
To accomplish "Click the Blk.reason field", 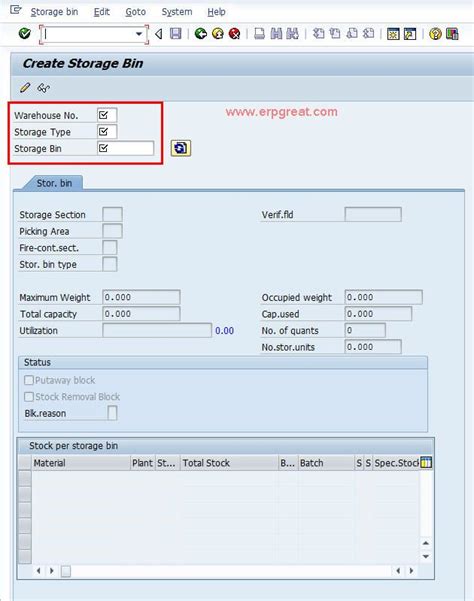I will pos(112,413).
